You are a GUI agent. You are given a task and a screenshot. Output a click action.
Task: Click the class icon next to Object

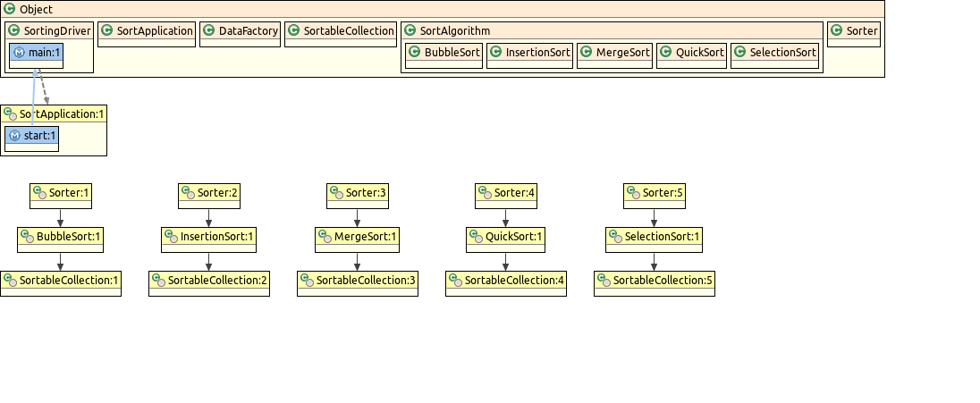tap(10, 9)
